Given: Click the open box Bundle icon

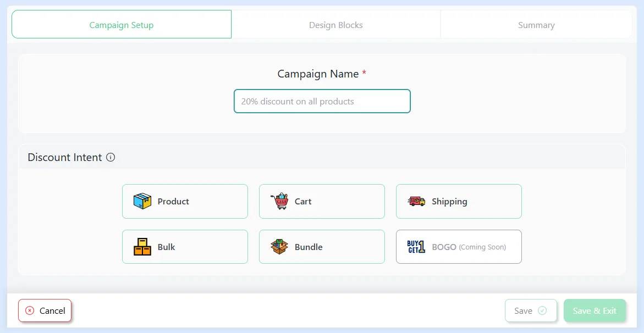Looking at the screenshot, I should (279, 247).
